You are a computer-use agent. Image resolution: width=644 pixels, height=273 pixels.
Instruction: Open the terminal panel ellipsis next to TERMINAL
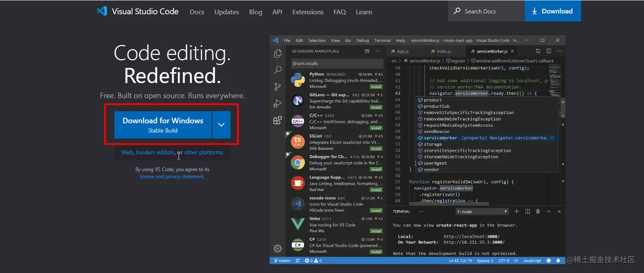(422, 211)
